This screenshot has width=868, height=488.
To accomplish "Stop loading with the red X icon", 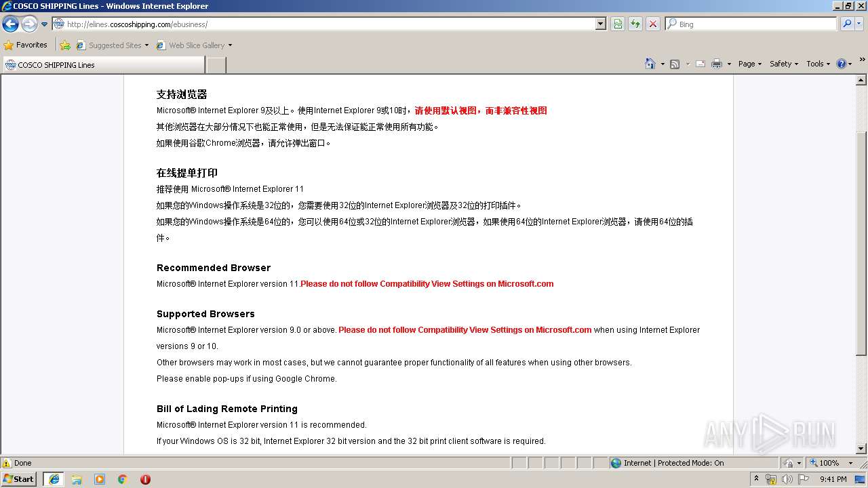I will [x=653, y=24].
